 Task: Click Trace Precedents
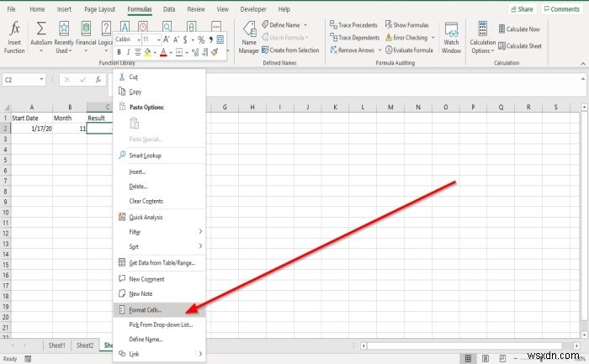tap(353, 25)
